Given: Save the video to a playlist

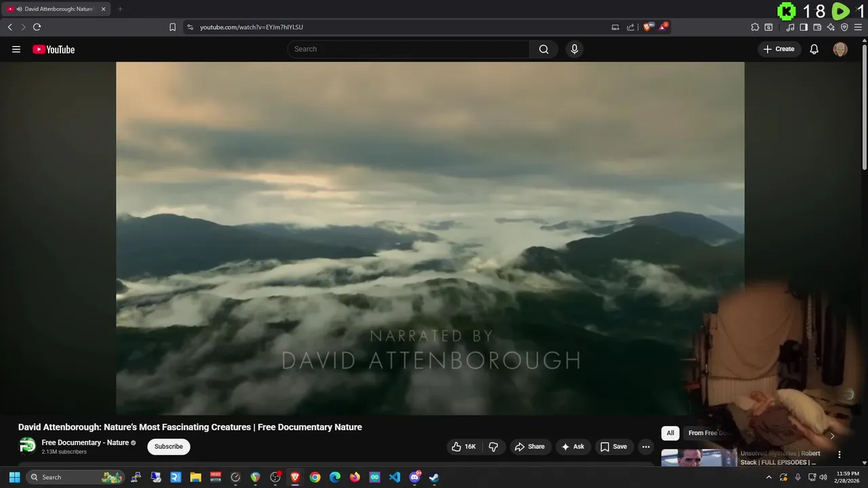Looking at the screenshot, I should 613,447.
